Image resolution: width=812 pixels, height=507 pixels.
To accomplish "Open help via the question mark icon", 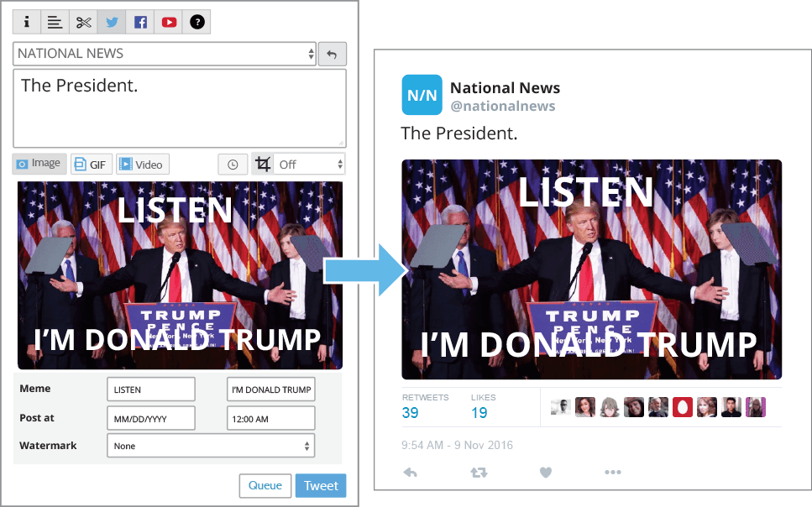I will click(x=196, y=22).
